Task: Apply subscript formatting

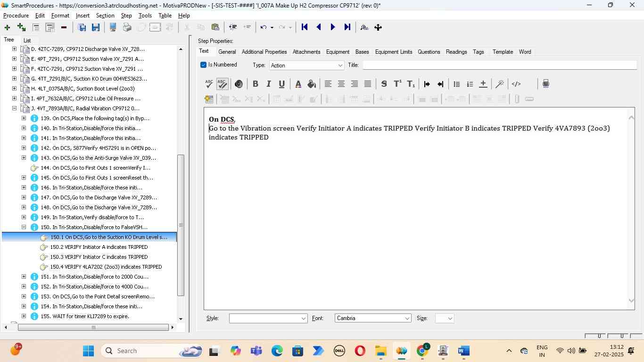Action: (x=411, y=84)
